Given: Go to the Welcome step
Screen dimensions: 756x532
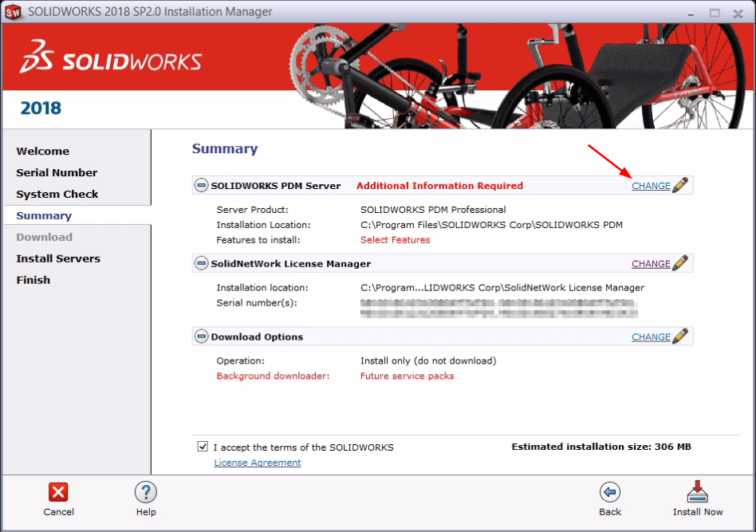Looking at the screenshot, I should 43,151.
